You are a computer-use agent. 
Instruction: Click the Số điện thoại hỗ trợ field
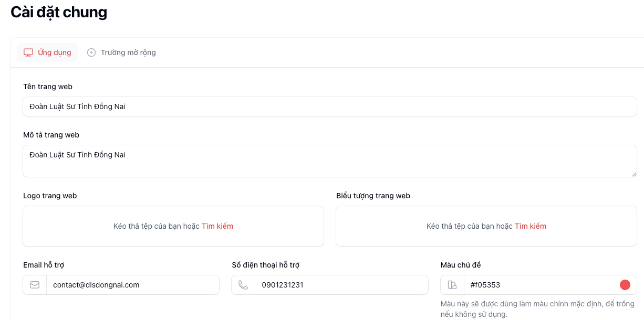(x=341, y=285)
